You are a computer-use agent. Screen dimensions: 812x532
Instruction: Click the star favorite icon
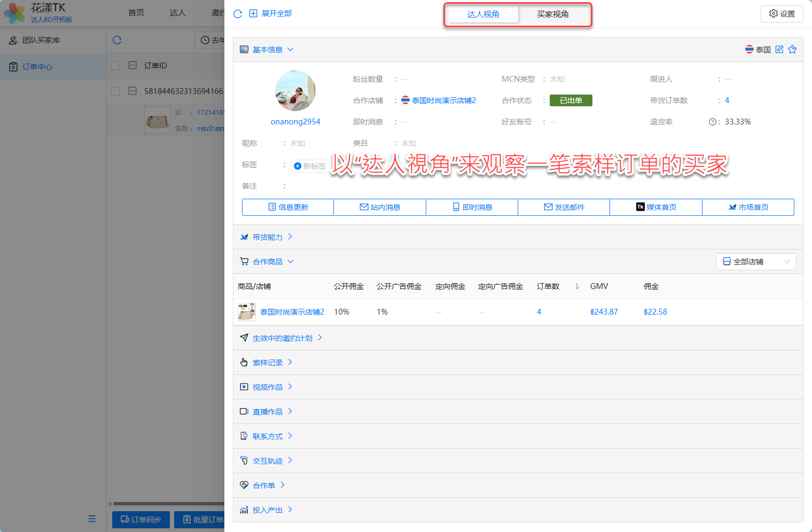(792, 49)
